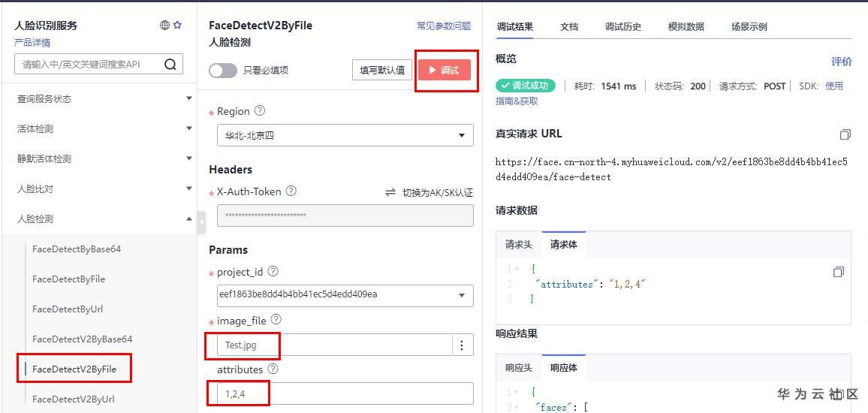
Task: Favorite the service with star icon
Action: 177,25
